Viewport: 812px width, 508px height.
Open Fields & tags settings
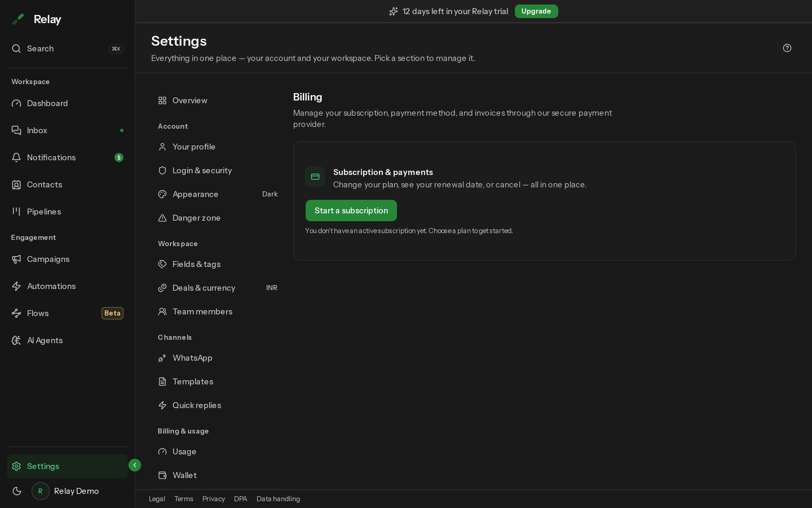[218, 264]
